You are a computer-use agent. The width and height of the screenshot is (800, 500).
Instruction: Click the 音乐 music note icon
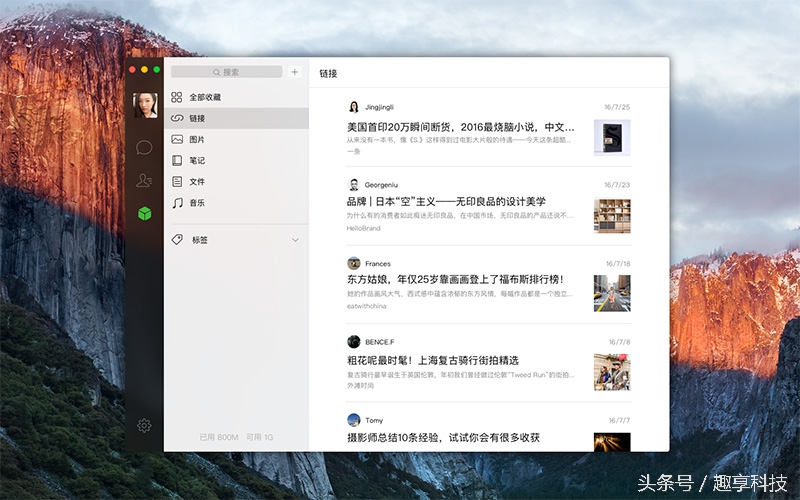[x=177, y=203]
